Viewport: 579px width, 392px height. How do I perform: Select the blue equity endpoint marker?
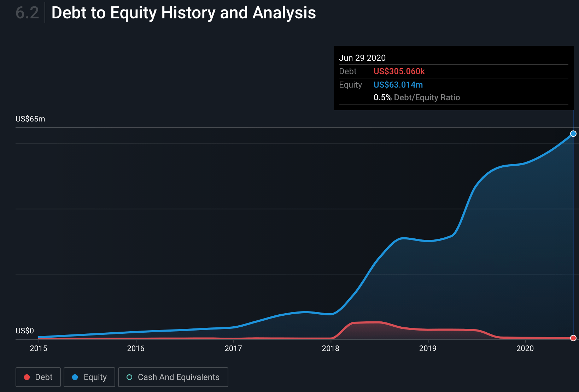point(573,133)
